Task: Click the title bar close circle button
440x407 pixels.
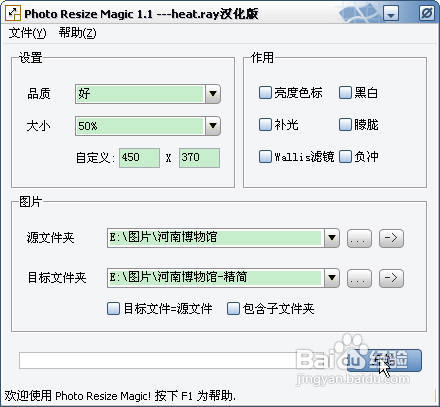Action: pyautogui.click(x=427, y=14)
